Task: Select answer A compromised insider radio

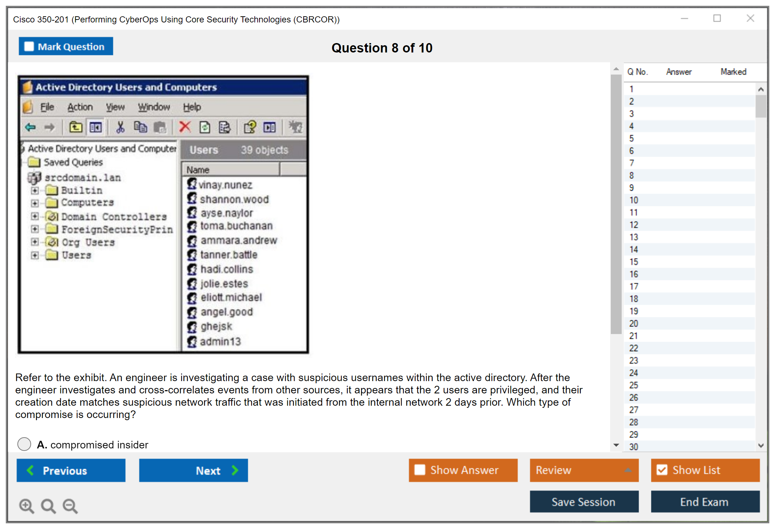Action: point(24,444)
